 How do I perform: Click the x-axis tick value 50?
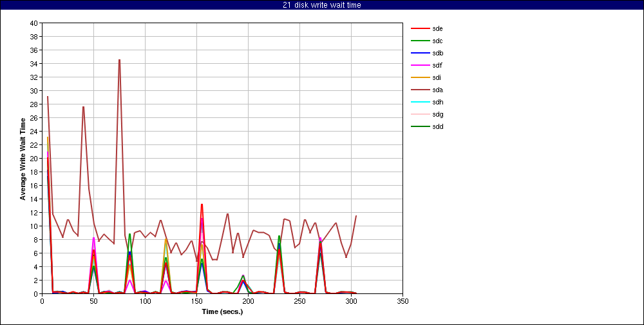93,301
